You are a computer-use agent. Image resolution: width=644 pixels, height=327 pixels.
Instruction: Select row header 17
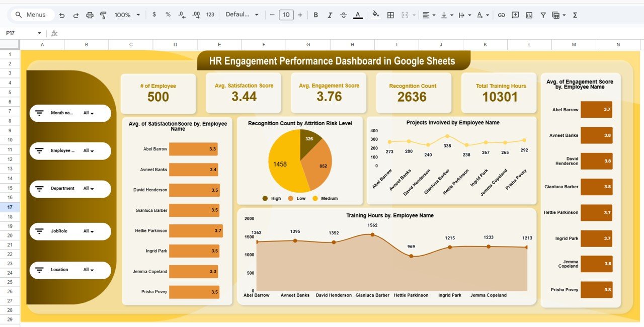tap(9, 207)
